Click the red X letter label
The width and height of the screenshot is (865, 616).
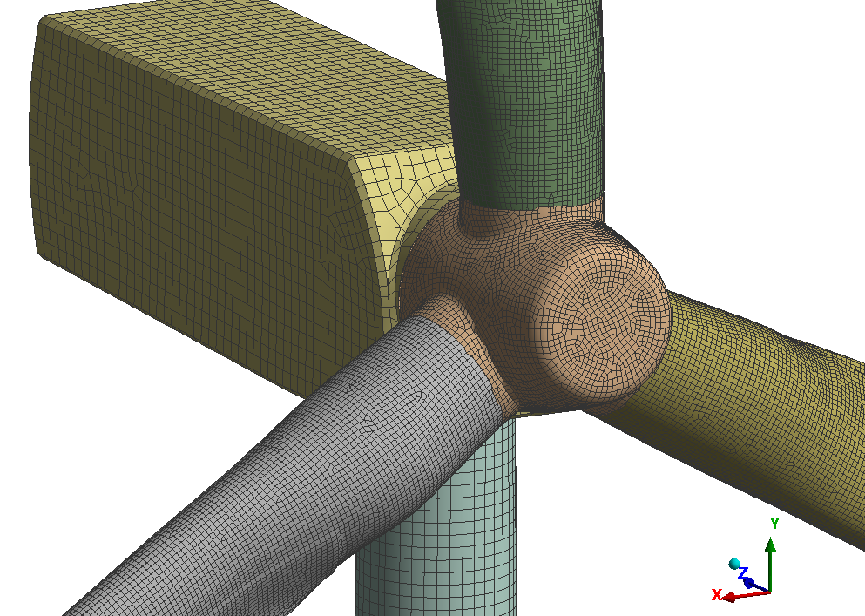(716, 595)
